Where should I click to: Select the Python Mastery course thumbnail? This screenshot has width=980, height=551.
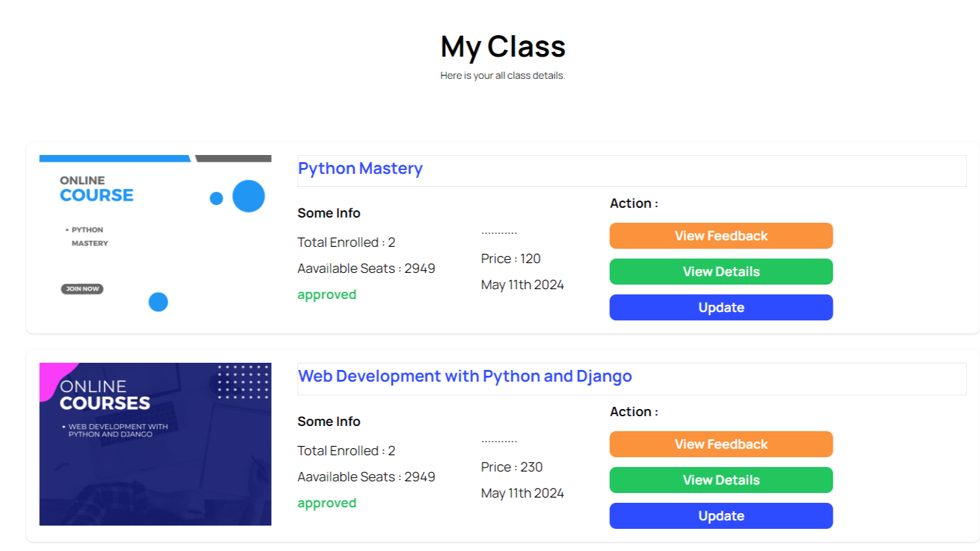[x=155, y=236]
